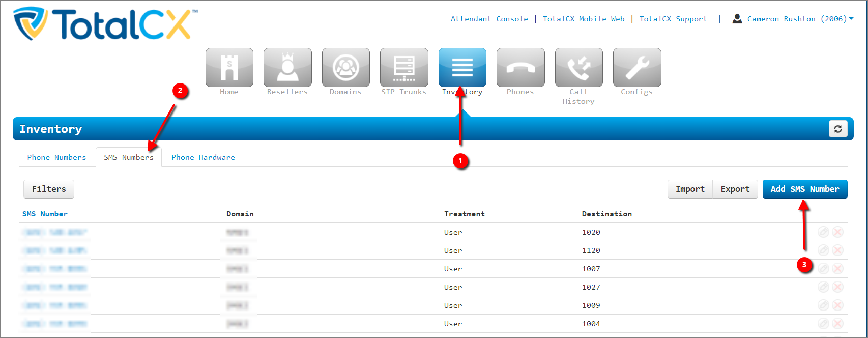The image size is (868, 338).
Task: Click the Inventory panel title
Action: pos(51,129)
